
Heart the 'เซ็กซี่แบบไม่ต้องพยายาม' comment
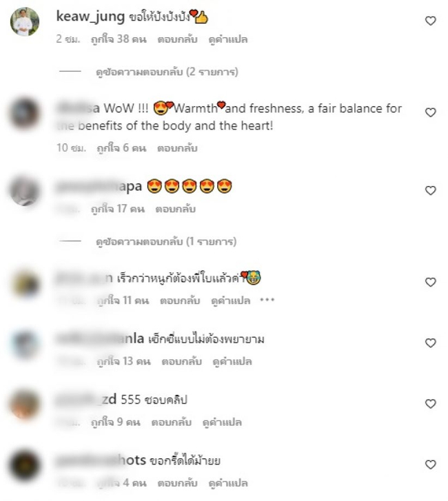click(x=431, y=342)
